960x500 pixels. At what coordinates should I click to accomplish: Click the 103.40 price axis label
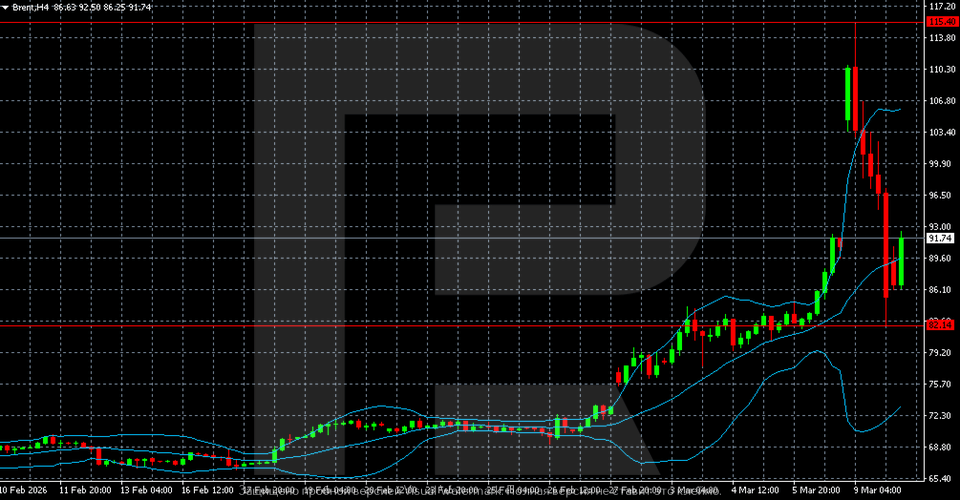941,132
